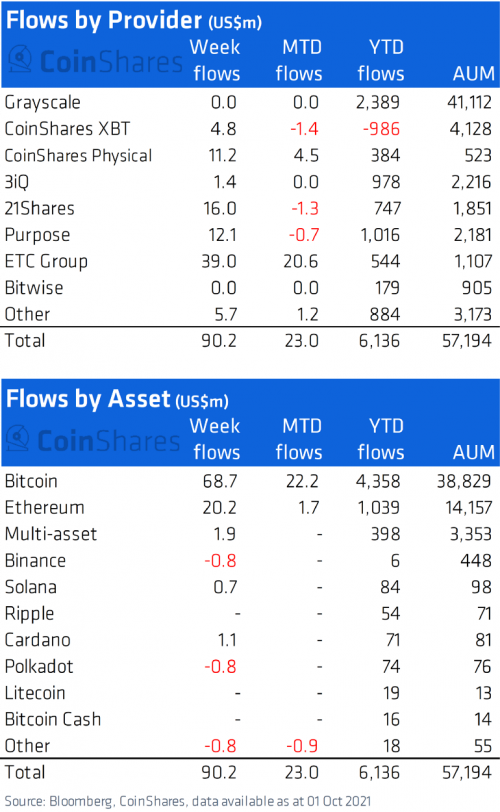Select the Polkadot row label

[39, 666]
